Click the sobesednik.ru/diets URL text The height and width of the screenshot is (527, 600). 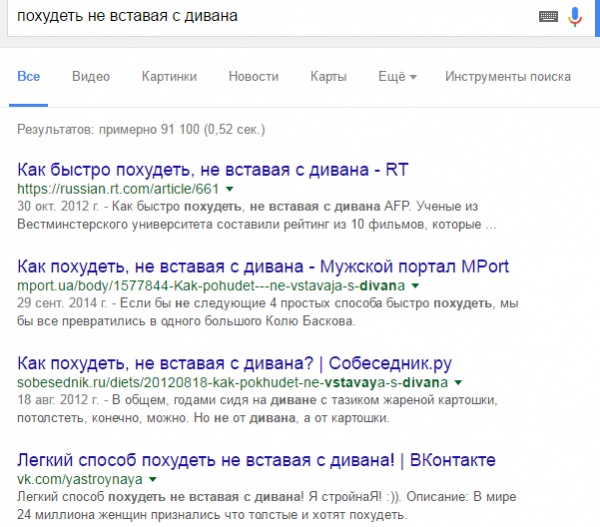[232, 382]
